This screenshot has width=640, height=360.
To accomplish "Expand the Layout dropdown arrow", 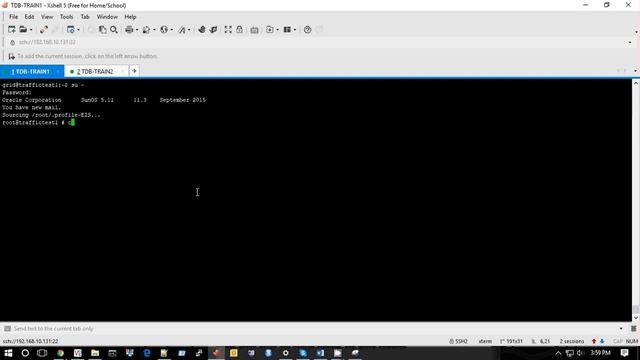I will tap(295, 30).
